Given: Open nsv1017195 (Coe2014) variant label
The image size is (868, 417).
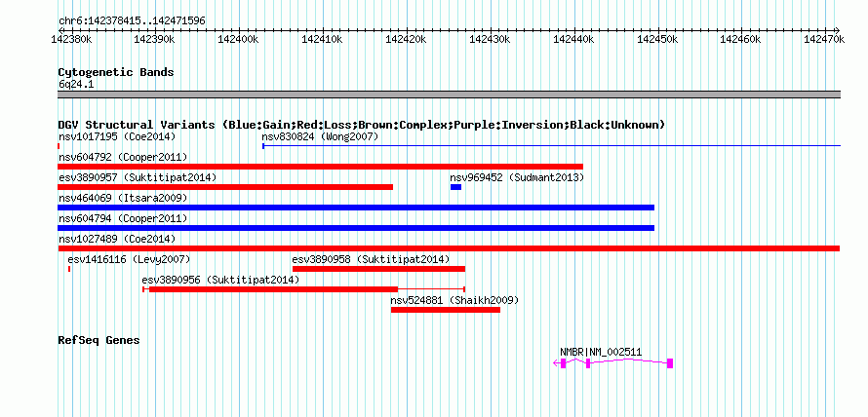Looking at the screenshot, I should coord(117,136).
